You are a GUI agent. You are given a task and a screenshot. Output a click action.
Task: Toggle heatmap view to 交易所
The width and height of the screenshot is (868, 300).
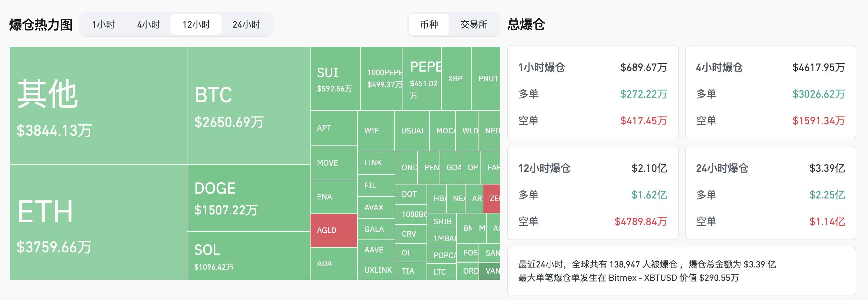[474, 24]
